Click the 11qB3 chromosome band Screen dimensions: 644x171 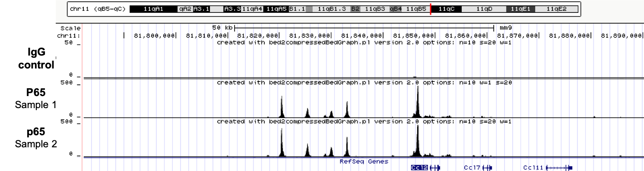[375, 9]
